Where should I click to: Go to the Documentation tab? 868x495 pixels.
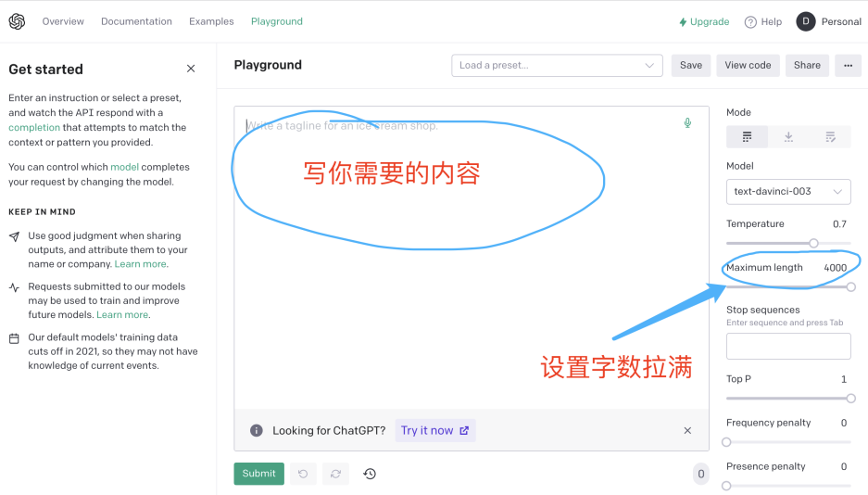(x=136, y=21)
